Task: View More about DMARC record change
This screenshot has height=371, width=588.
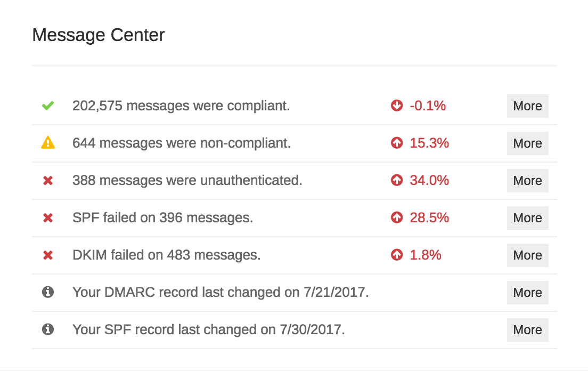Action: pos(528,293)
